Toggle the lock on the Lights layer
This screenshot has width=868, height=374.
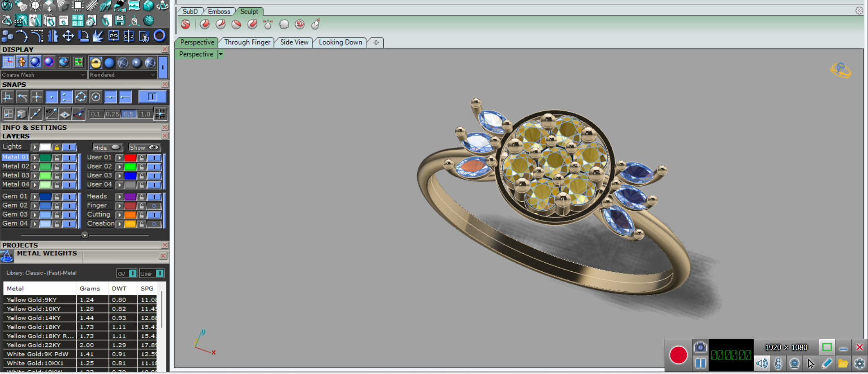tap(57, 147)
